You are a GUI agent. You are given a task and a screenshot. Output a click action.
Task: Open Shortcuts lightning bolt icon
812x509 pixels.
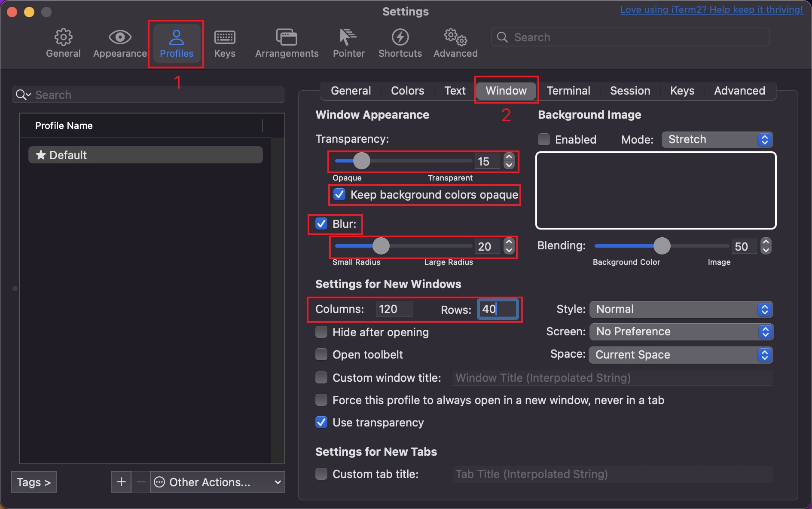pos(400,37)
